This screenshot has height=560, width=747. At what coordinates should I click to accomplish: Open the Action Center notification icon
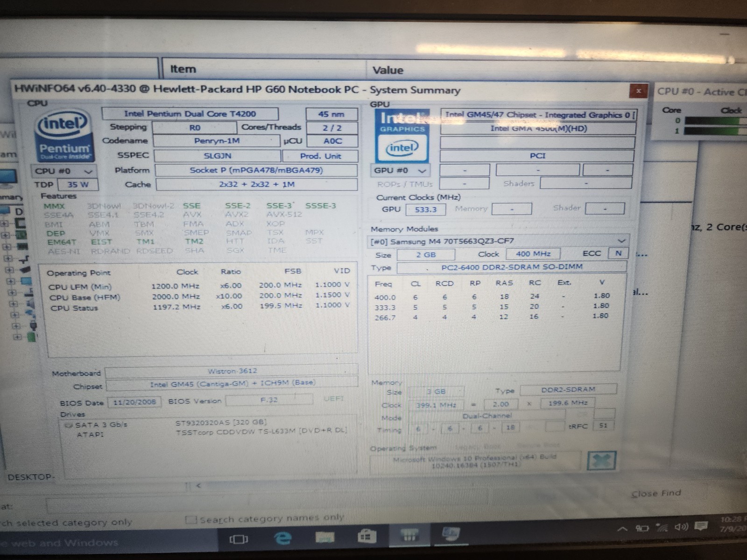[701, 527]
